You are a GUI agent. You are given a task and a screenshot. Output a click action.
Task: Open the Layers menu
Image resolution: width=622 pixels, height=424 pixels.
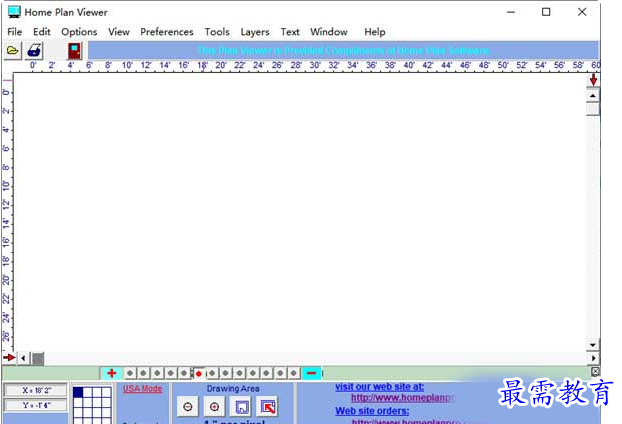tap(255, 32)
